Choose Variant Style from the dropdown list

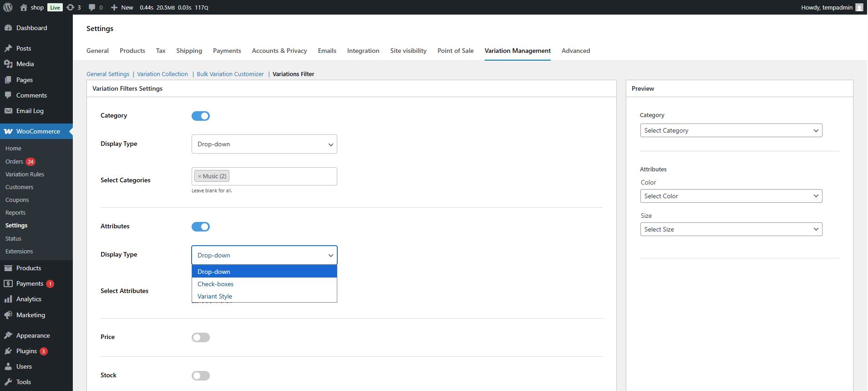[x=215, y=296]
